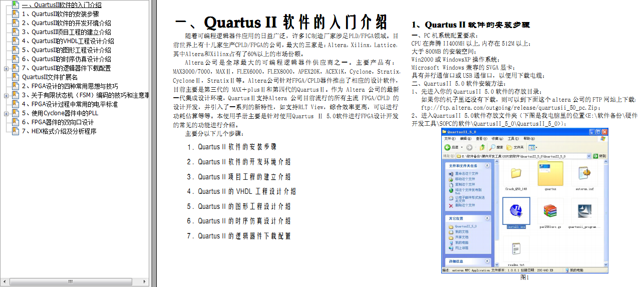Click list line 4．Quartus II 的 VHDL 工程设计介绍

241,191
